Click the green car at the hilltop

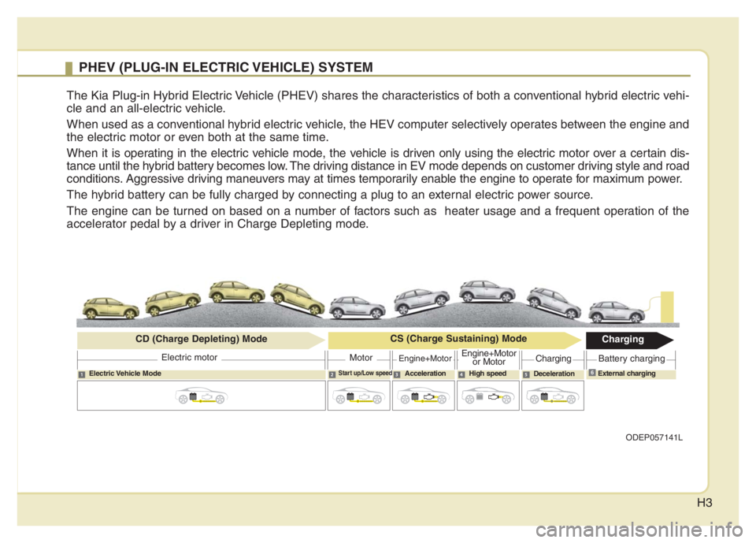click(237, 292)
